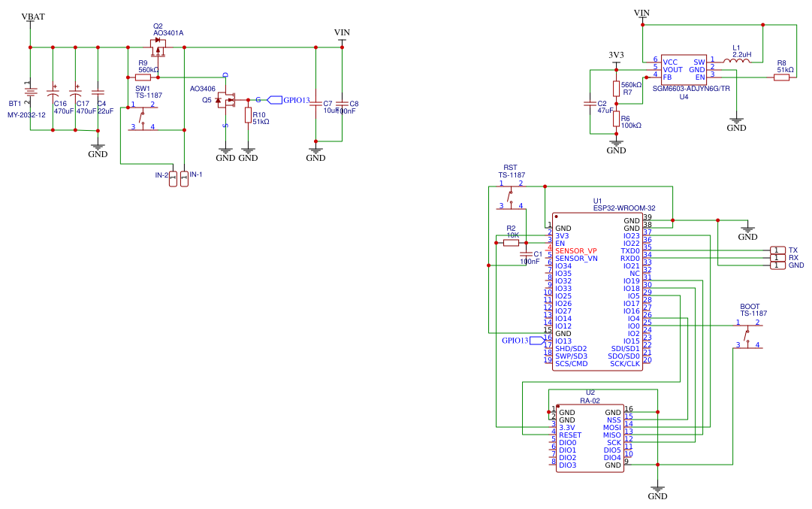Image resolution: width=812 pixels, height=509 pixels.
Task: Select the TX connector pad
Action: coord(777,250)
